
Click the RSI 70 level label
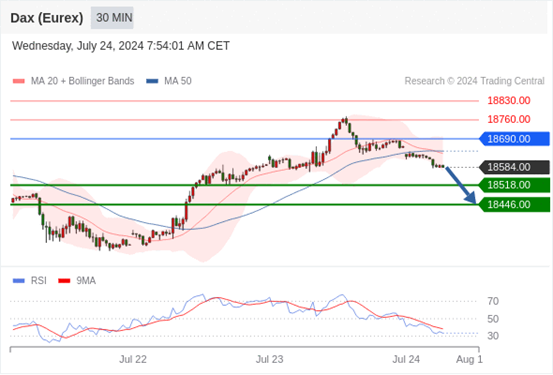tap(493, 301)
